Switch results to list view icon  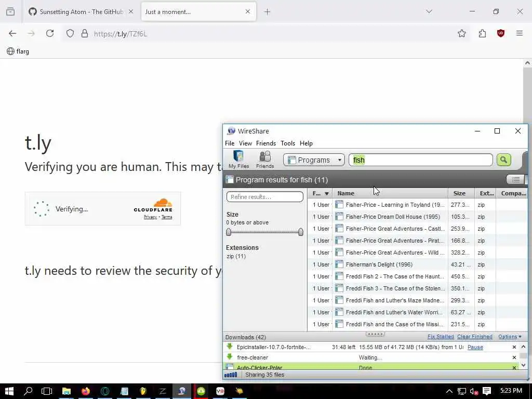click(515, 180)
